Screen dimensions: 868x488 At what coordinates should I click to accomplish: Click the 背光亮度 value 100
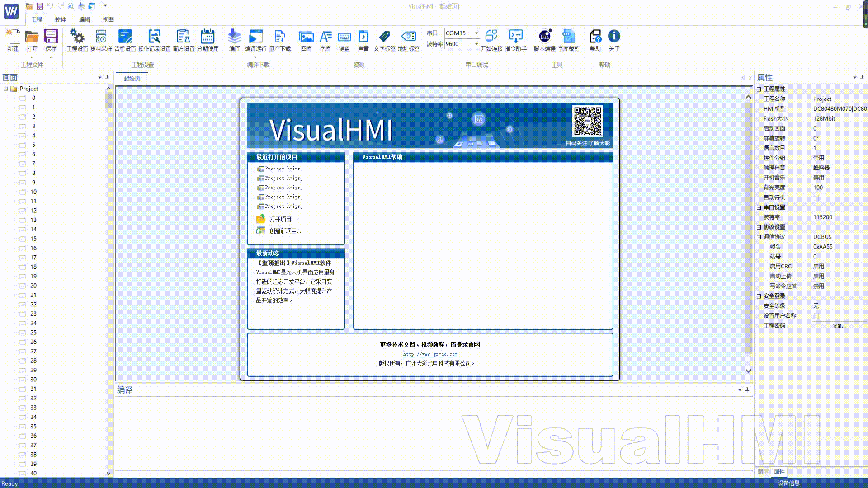tap(818, 188)
